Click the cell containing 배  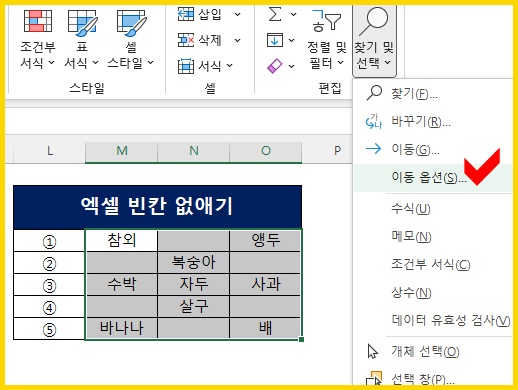pos(265,328)
